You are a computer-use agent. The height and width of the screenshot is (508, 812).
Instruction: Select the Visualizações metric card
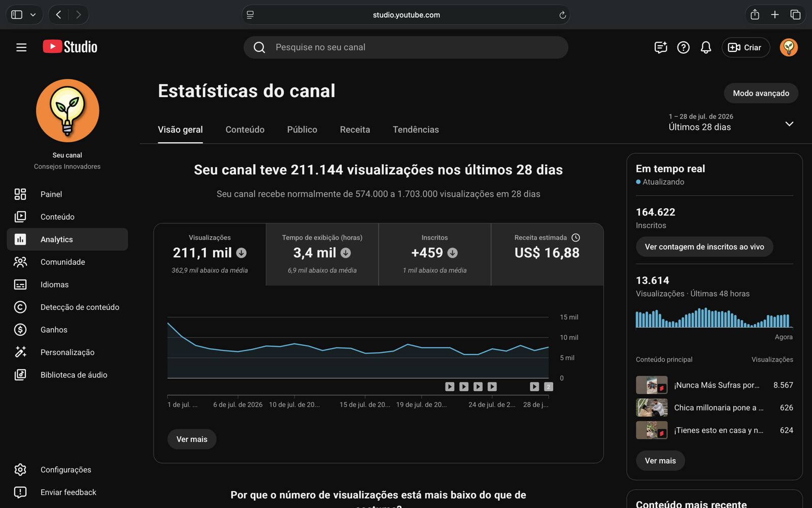click(x=210, y=255)
